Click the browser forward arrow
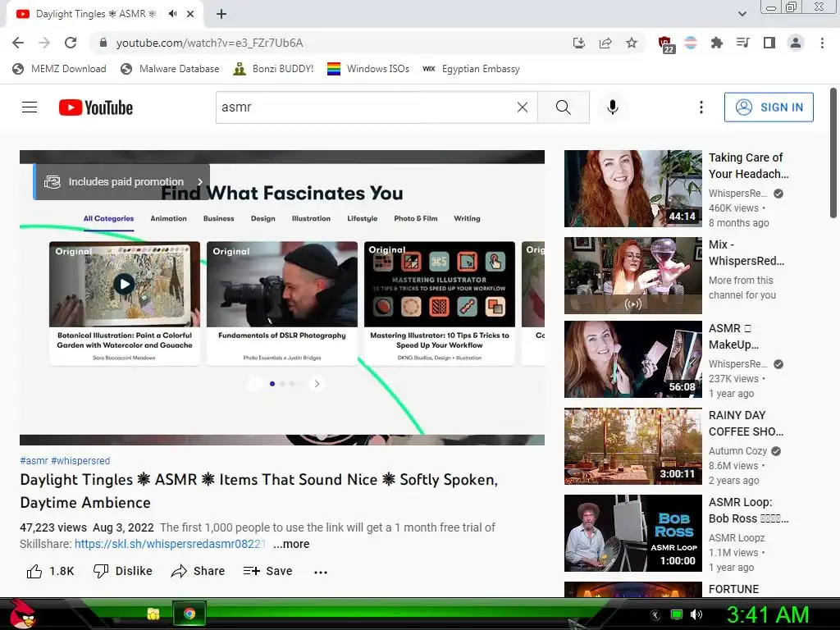Screen dimensions: 840x630 [44, 43]
